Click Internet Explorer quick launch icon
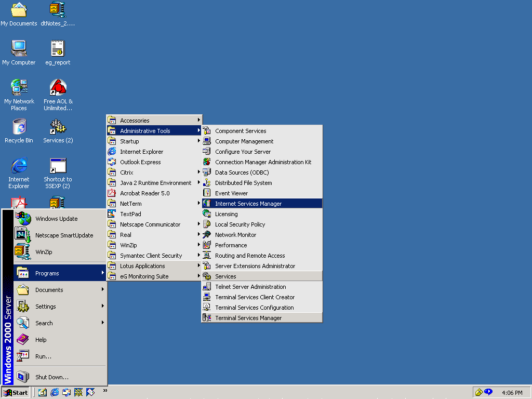 click(54, 393)
